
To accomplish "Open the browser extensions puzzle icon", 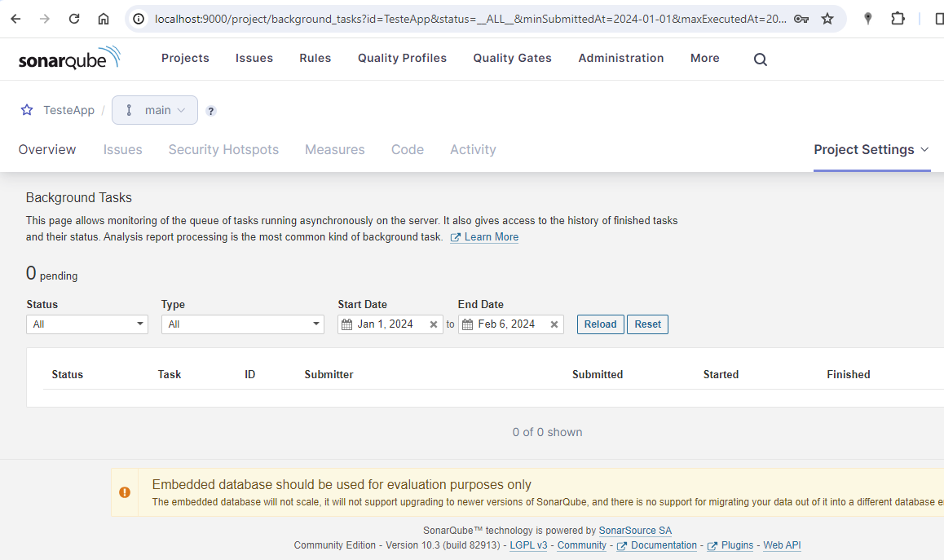I will point(898,19).
